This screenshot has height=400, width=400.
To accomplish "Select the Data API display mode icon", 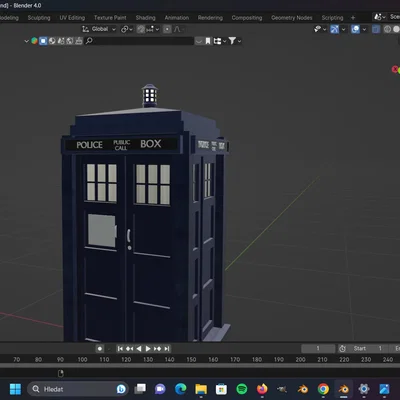I will (x=70, y=41).
